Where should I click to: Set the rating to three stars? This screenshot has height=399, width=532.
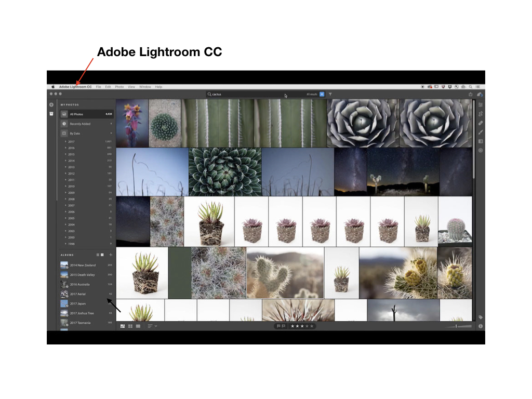click(302, 326)
